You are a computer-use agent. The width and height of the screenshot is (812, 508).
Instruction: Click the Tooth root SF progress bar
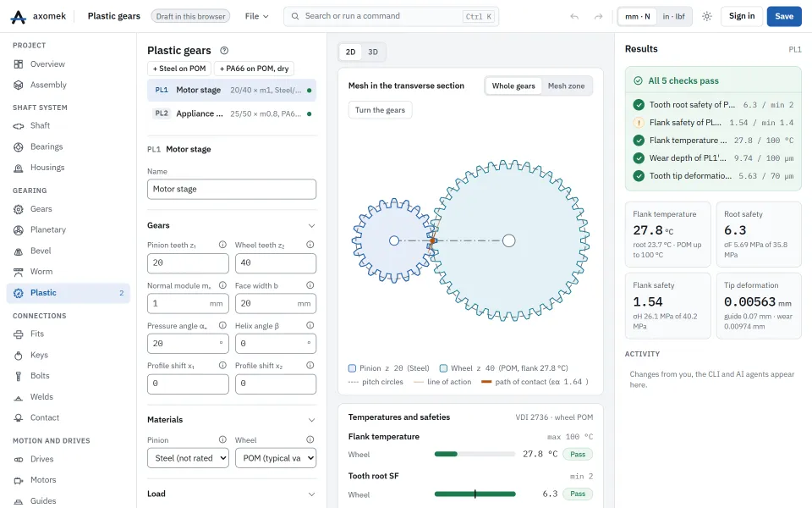tap(475, 494)
